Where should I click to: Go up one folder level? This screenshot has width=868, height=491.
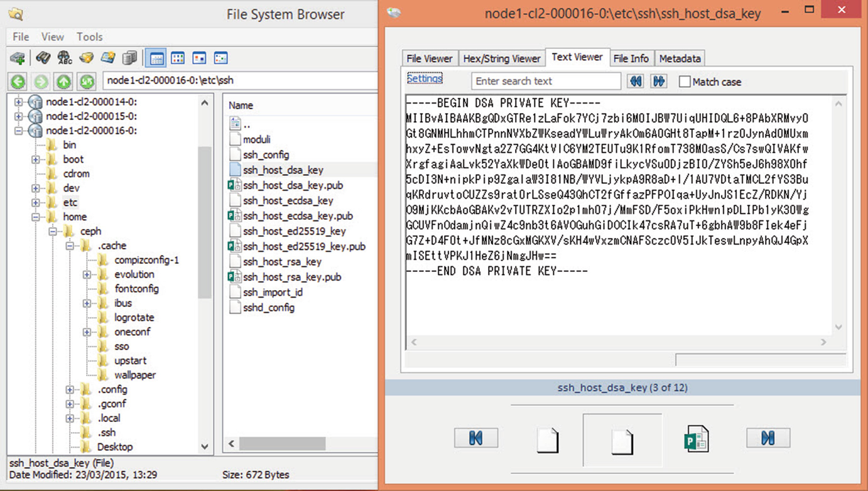(x=63, y=81)
